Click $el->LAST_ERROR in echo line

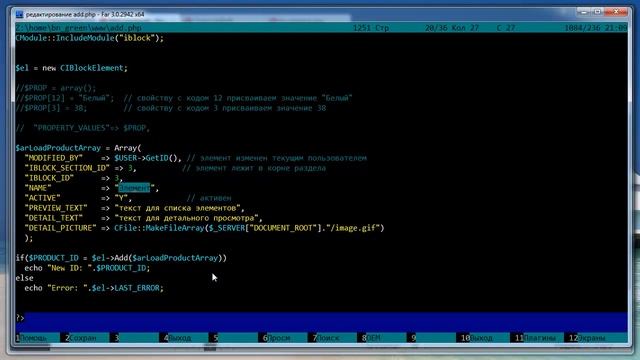125,288
